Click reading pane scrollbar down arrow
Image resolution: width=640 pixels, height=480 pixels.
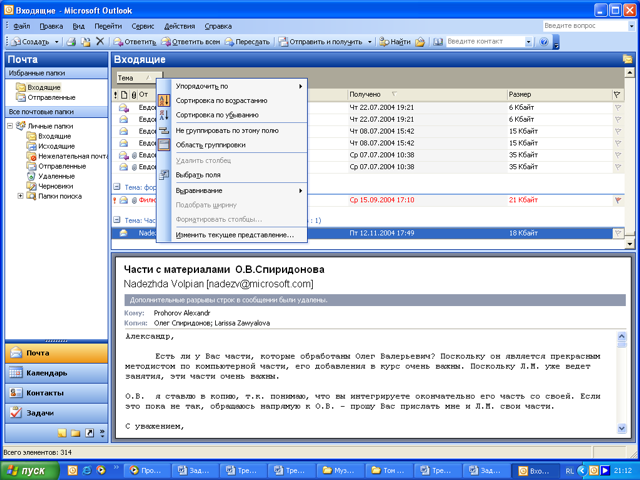622,428
